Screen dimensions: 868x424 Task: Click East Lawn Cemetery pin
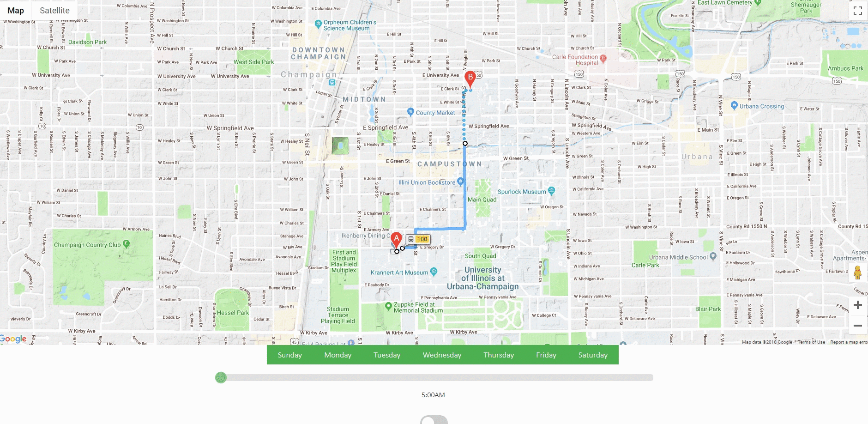click(x=758, y=2)
